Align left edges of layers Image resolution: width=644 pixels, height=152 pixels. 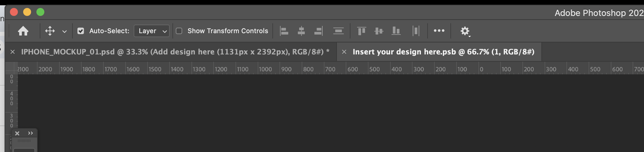[x=284, y=31]
